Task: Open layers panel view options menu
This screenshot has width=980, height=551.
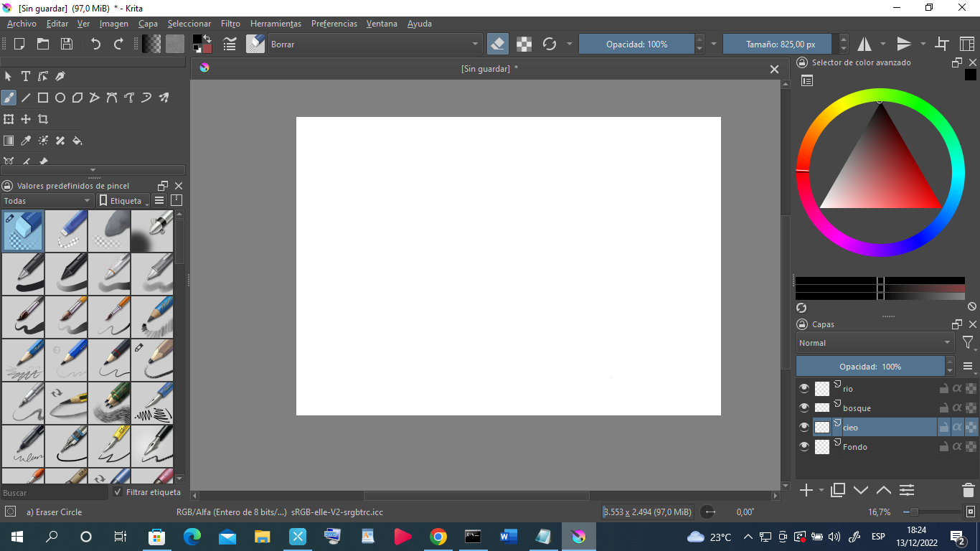Action: pos(969,367)
